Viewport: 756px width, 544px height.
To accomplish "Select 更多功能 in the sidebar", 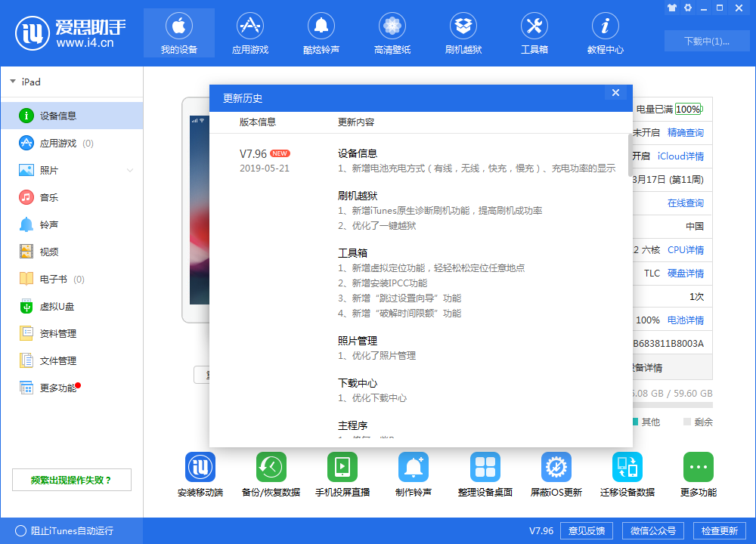I will tap(72, 388).
